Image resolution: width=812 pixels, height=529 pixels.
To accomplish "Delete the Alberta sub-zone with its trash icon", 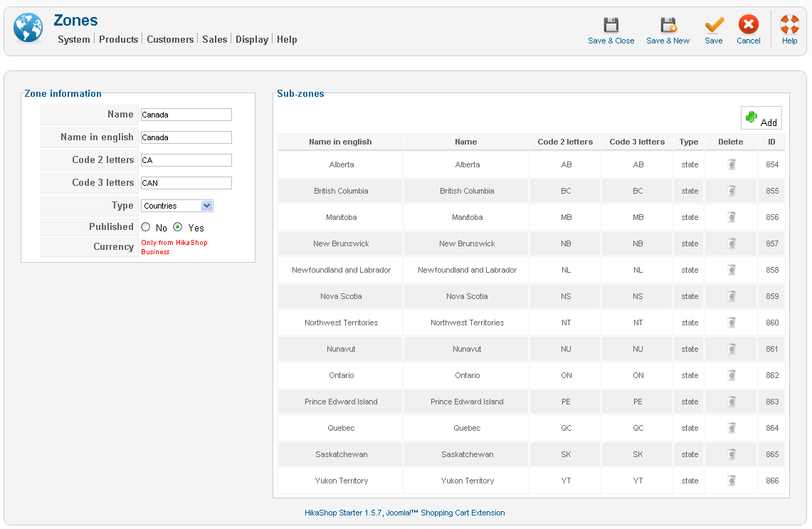I will 731,164.
